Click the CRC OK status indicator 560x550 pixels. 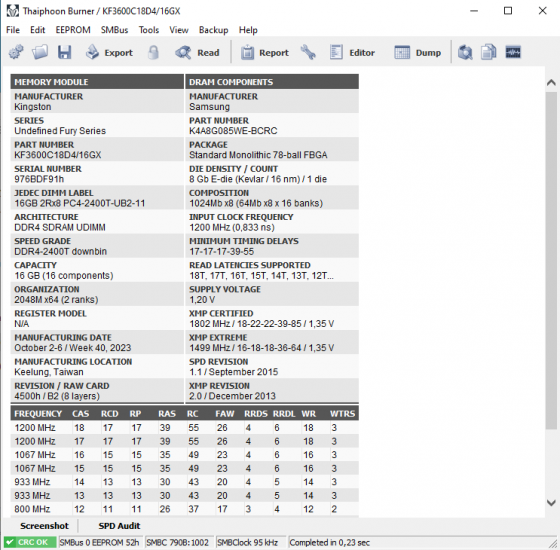[30, 542]
